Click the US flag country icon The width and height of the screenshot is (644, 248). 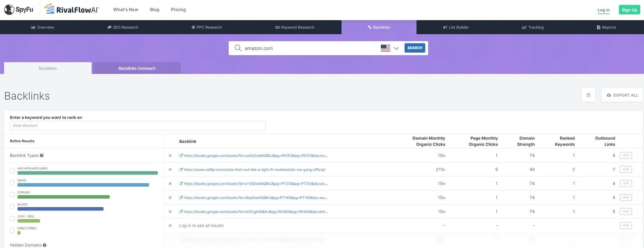pos(385,48)
